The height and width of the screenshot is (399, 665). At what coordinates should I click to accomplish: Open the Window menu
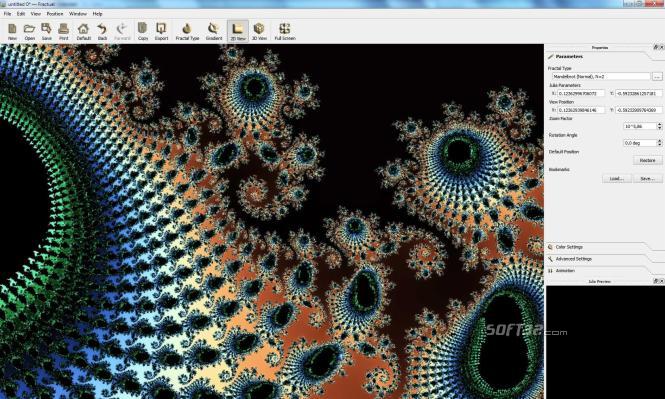78,14
